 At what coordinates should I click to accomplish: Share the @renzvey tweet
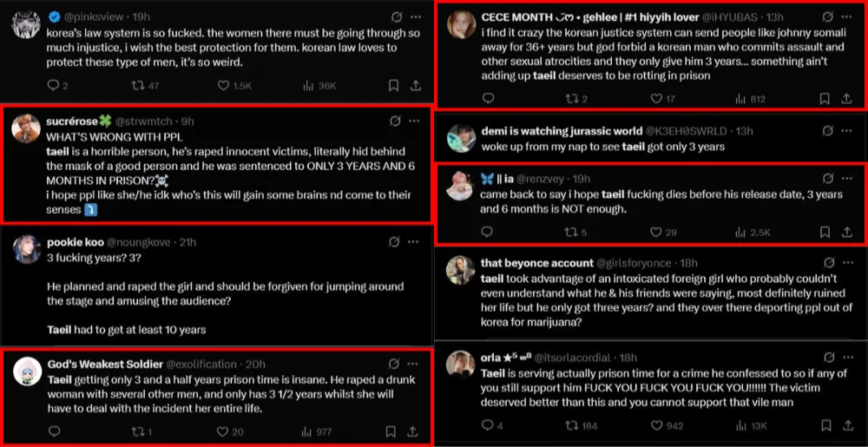[849, 232]
